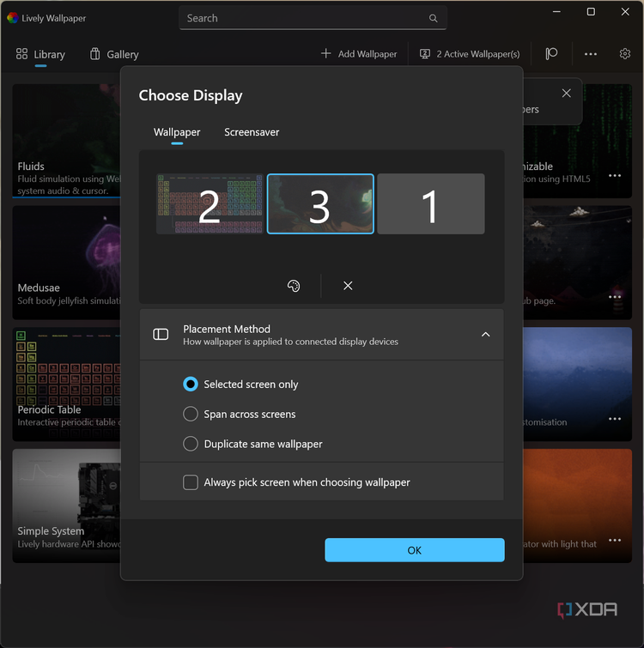Image resolution: width=644 pixels, height=648 pixels.
Task: Click the customize wallpaper palette icon
Action: tap(294, 286)
